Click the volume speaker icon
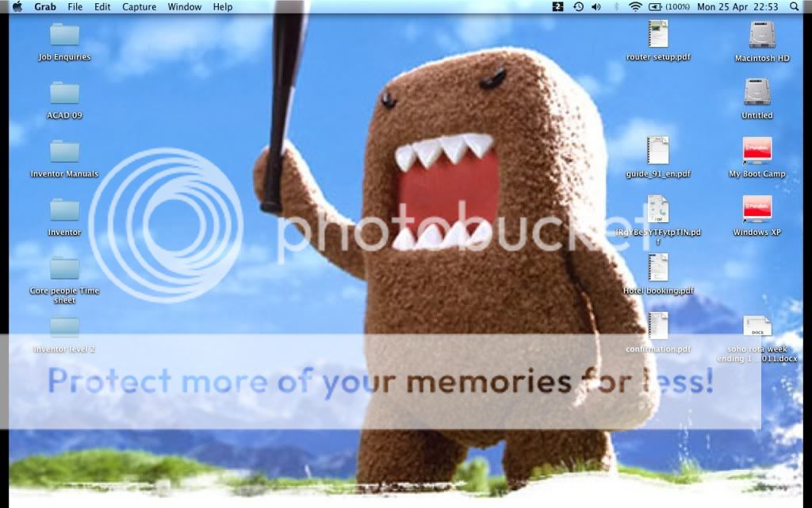 click(596, 6)
